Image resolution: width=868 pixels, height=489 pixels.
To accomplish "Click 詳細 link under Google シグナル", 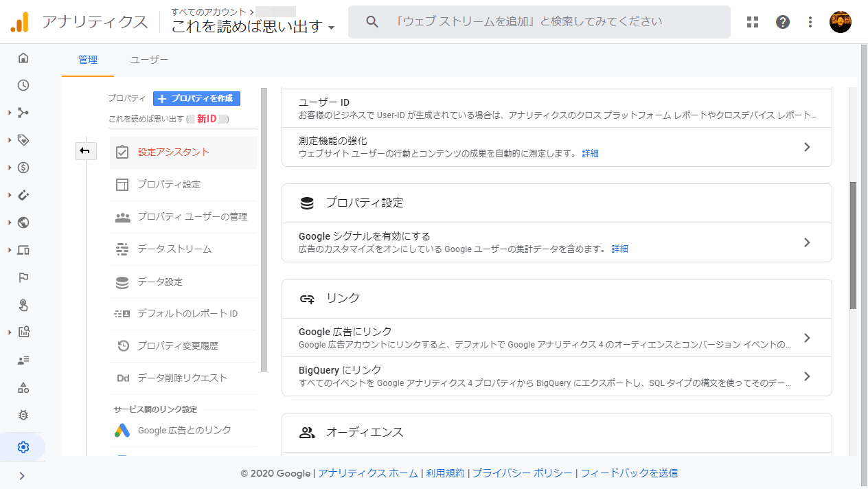I will click(x=619, y=249).
